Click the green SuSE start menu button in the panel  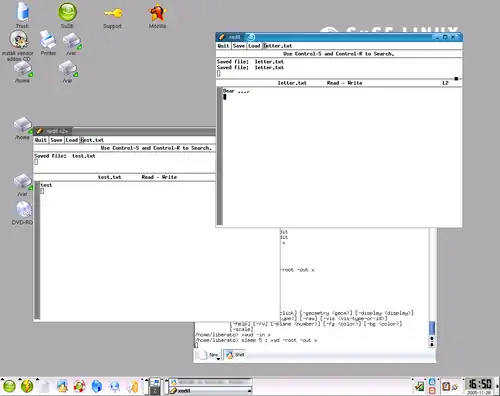pos(9,386)
